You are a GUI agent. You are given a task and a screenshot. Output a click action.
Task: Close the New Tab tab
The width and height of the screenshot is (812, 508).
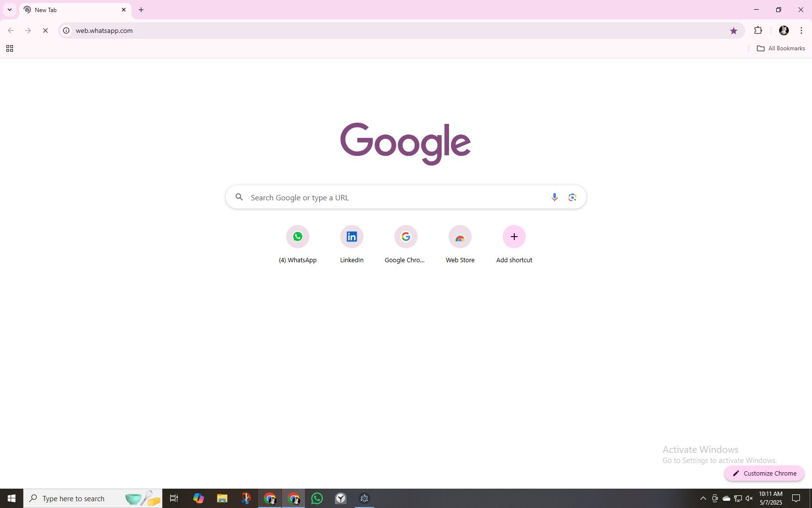(x=124, y=10)
